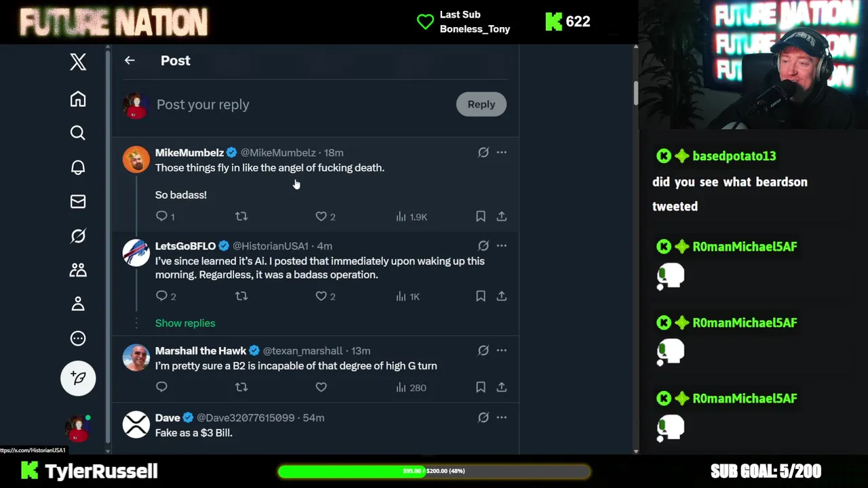Open the Search/Explore page

click(78, 133)
